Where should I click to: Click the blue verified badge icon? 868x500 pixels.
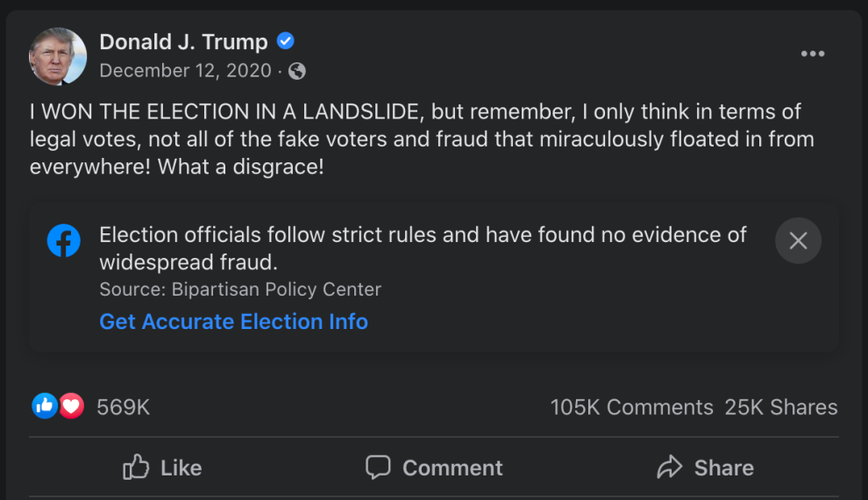286,41
